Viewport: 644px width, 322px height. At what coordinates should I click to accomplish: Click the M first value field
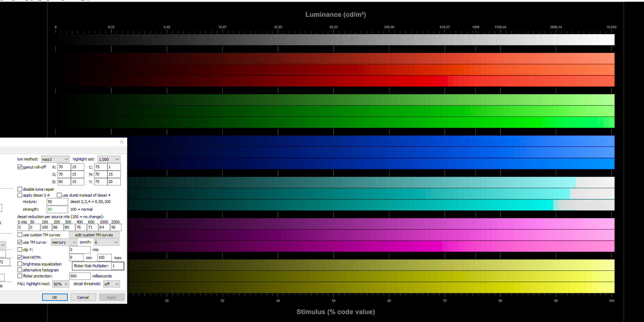click(100, 175)
